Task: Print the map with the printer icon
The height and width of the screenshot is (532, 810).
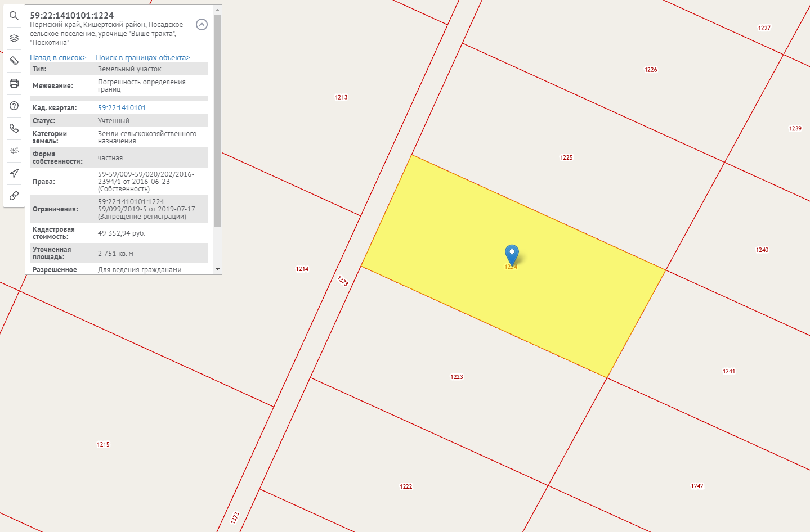Action: click(14, 83)
